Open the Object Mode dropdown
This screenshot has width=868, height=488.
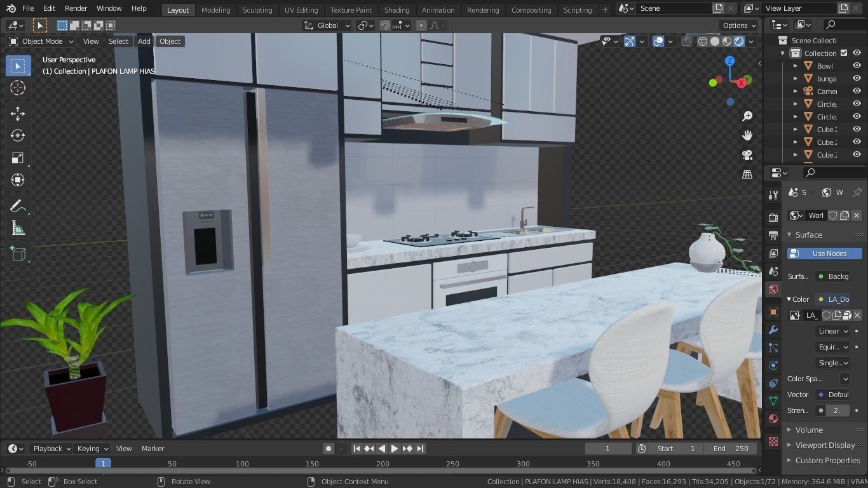41,41
